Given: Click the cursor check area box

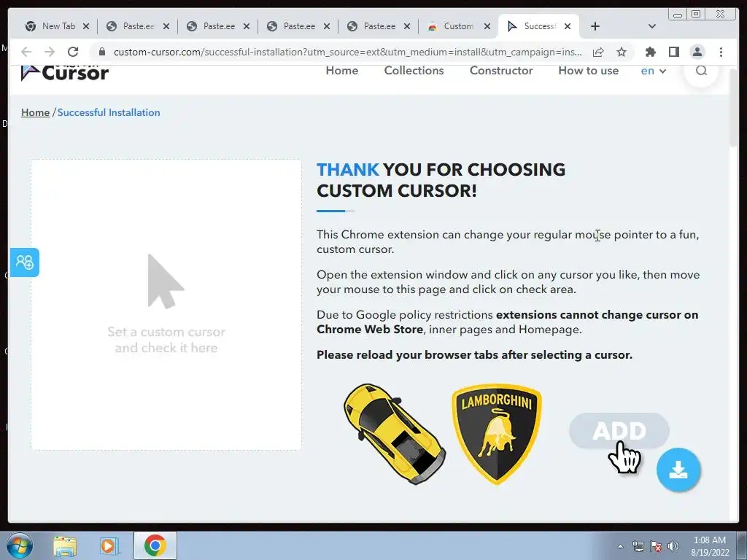Looking at the screenshot, I should pyautogui.click(x=166, y=305).
